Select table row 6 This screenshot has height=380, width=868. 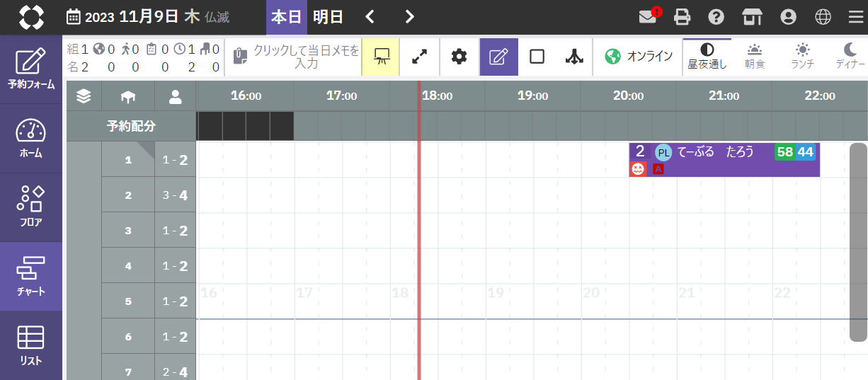(128, 337)
